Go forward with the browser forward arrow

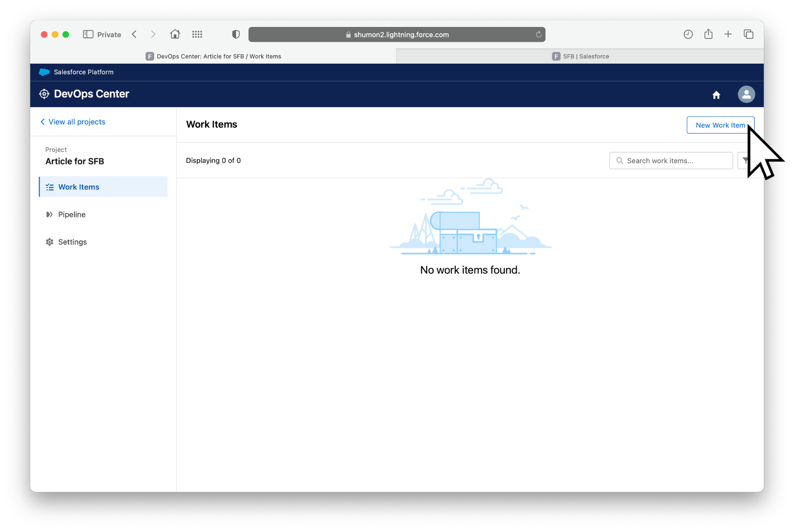click(153, 35)
